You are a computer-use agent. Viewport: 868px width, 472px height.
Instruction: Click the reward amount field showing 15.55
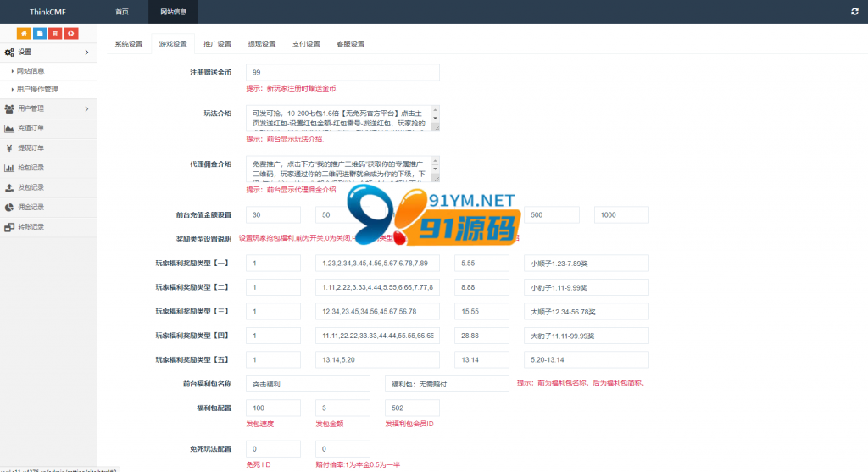[x=481, y=312]
